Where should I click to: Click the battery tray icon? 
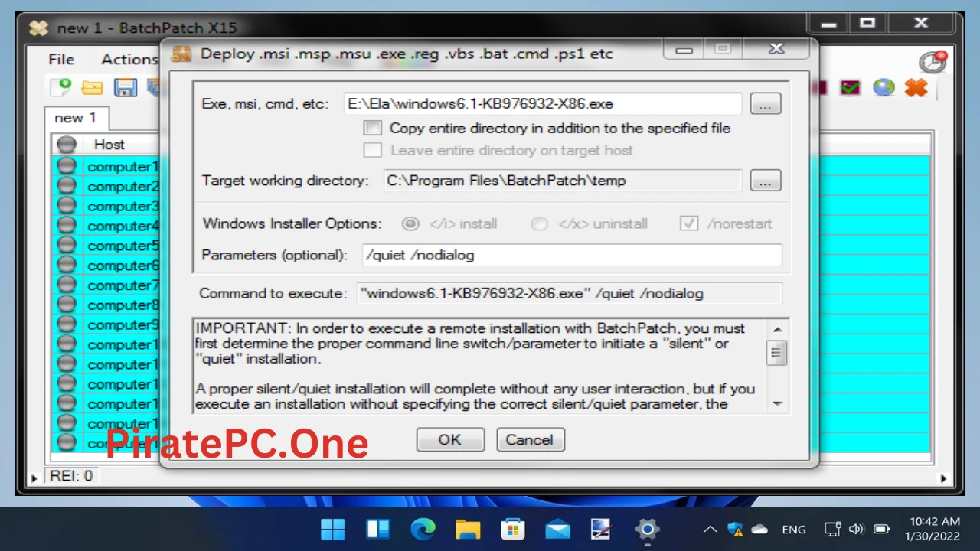pyautogui.click(x=881, y=529)
